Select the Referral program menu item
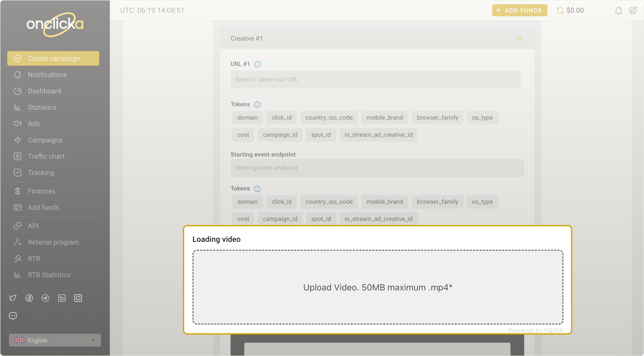 click(x=53, y=242)
